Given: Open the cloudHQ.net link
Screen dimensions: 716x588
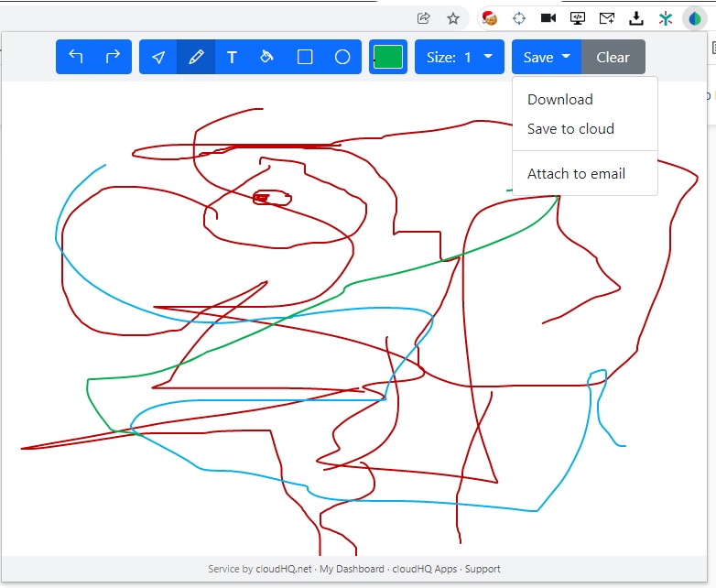Looking at the screenshot, I should tap(284, 569).
